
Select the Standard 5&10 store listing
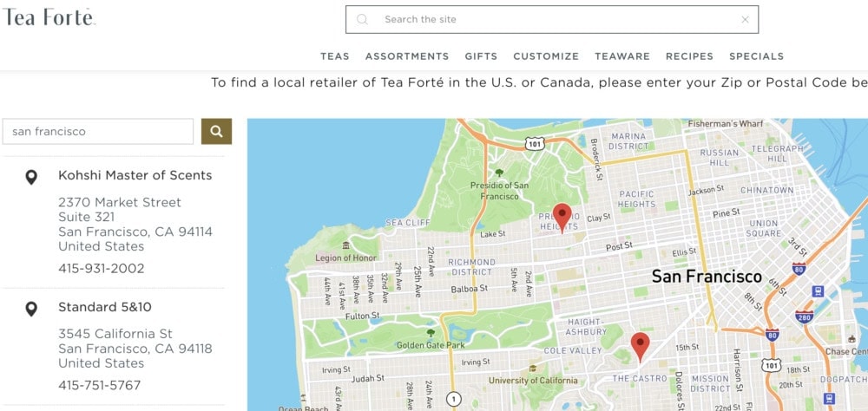tap(105, 307)
